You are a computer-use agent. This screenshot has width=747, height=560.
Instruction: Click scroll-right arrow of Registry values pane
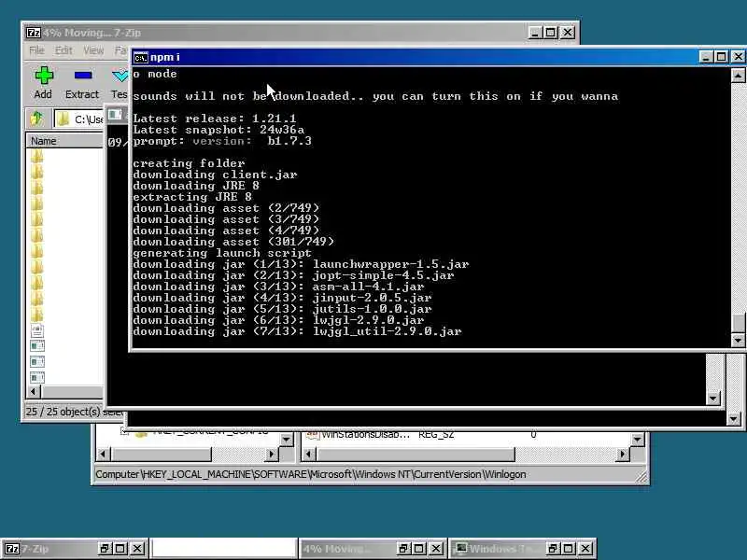click(622, 455)
